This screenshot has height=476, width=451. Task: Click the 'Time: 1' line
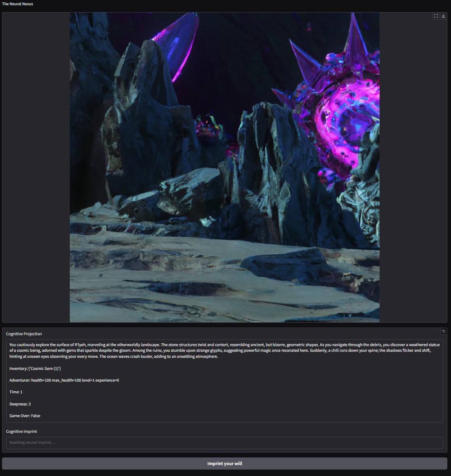16,392
